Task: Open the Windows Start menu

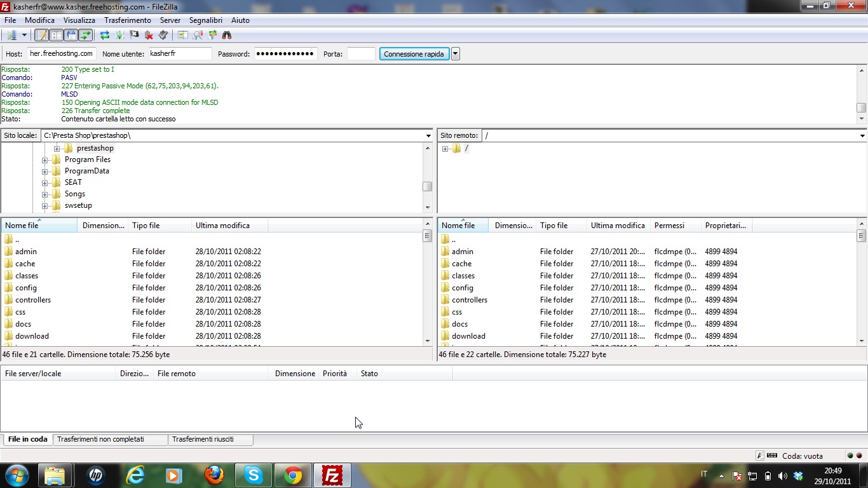Action: [17, 475]
